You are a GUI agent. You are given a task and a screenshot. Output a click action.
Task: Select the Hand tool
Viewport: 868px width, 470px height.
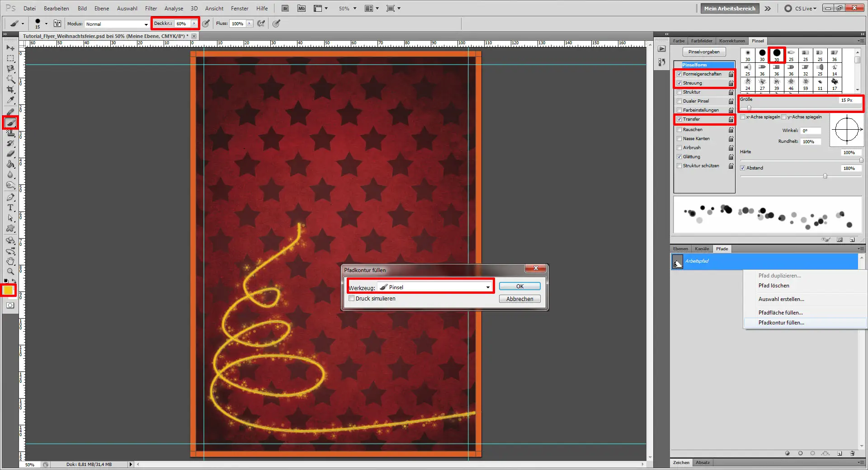10,261
